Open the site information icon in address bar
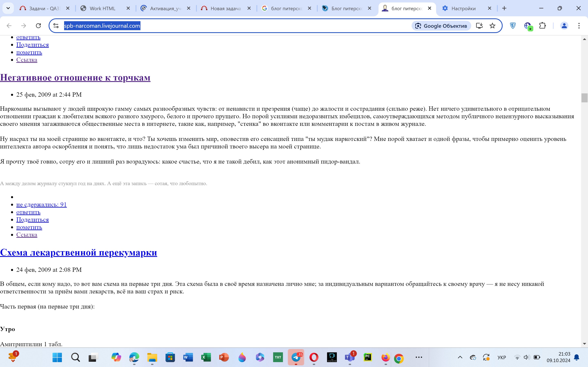This screenshot has width=588, height=367. pos(56,26)
